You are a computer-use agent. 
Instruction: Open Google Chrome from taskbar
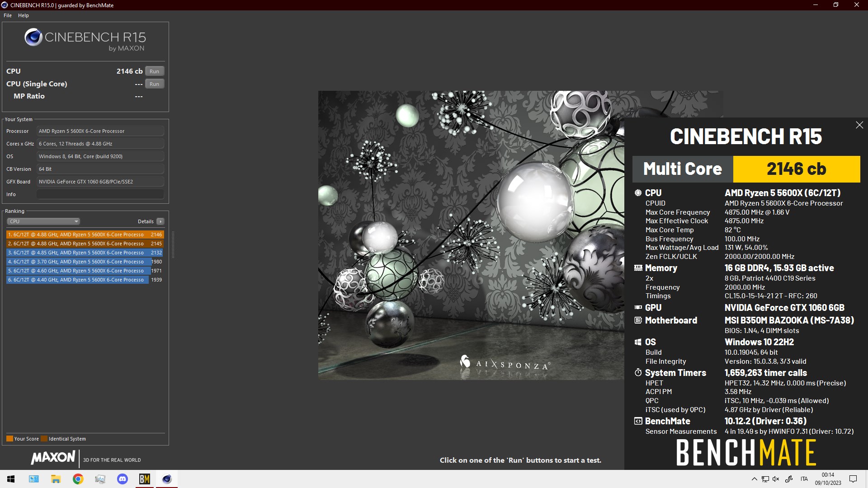click(78, 479)
